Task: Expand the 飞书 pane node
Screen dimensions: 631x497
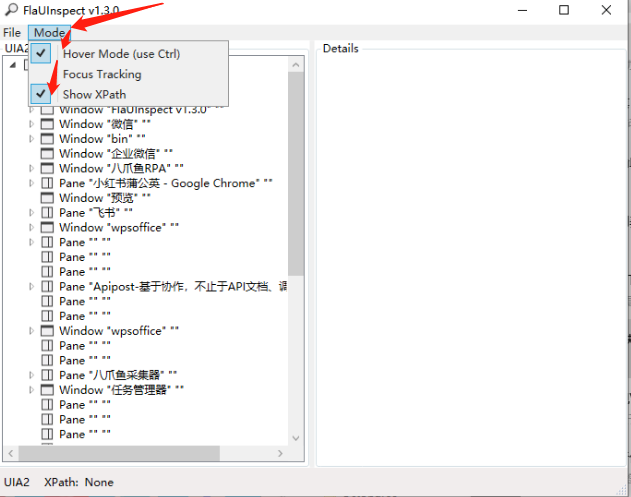Action: pos(31,212)
